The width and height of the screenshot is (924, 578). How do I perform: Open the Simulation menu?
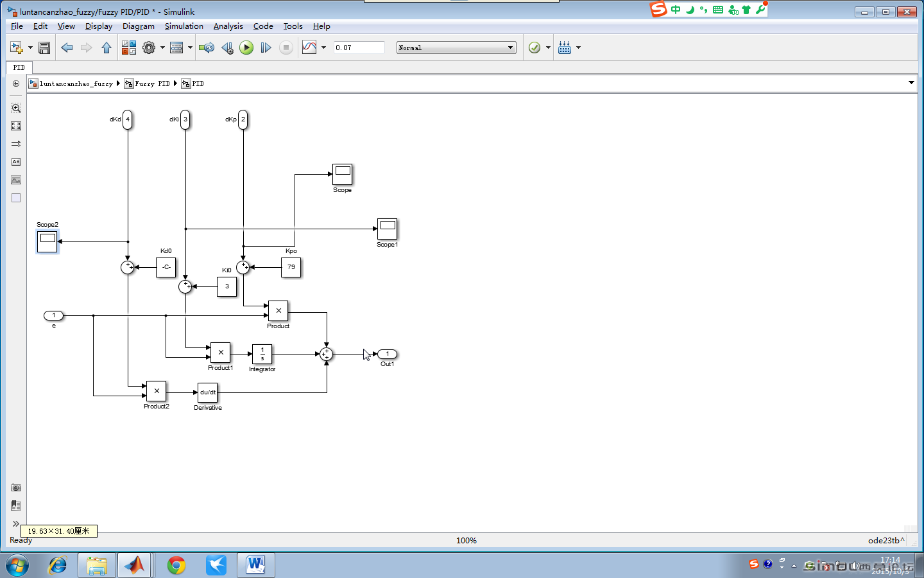(184, 26)
